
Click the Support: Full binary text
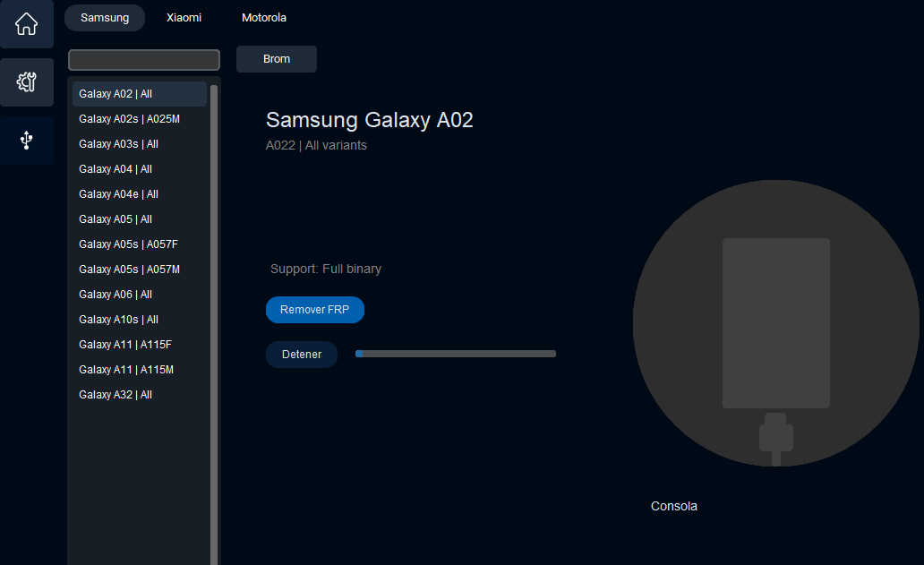[x=326, y=270]
